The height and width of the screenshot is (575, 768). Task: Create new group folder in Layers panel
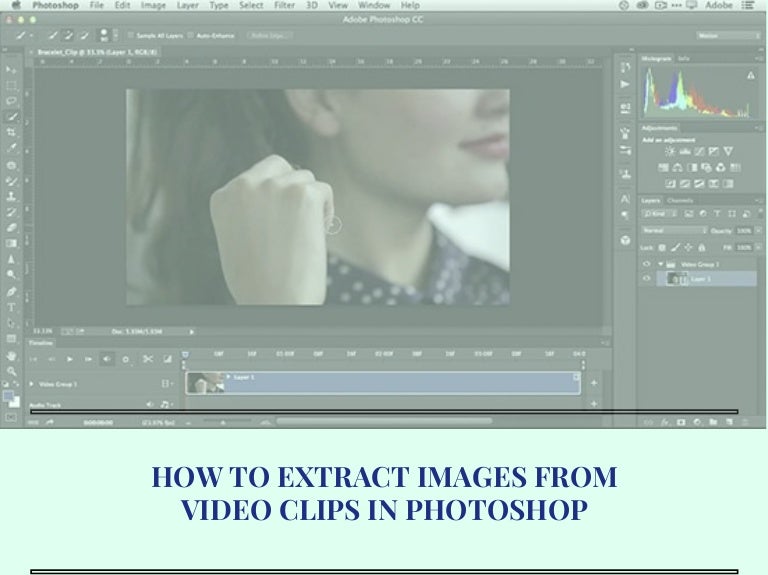coord(713,422)
